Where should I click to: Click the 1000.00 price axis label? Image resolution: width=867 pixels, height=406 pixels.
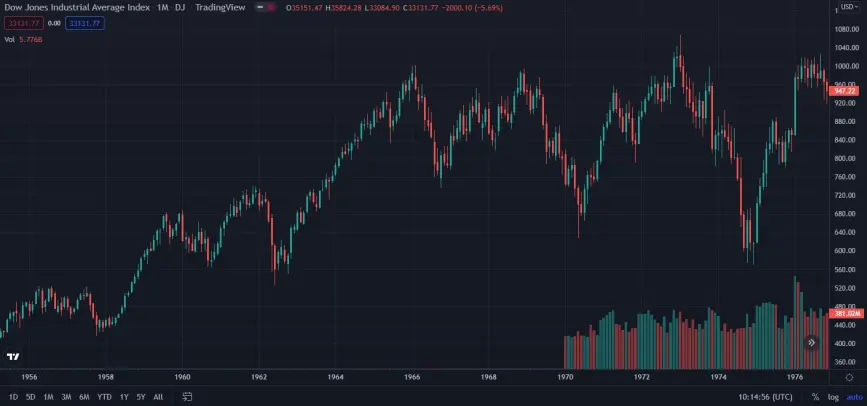(846, 66)
